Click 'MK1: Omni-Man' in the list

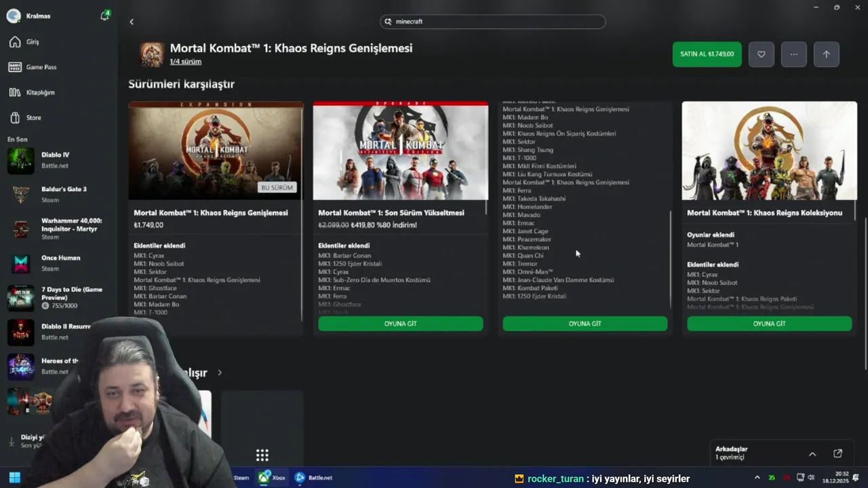[x=528, y=272]
